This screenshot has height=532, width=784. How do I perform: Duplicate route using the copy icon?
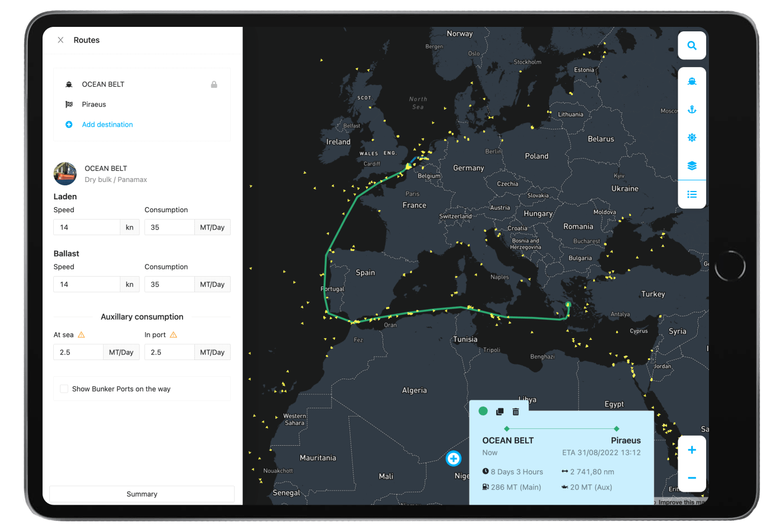(500, 412)
